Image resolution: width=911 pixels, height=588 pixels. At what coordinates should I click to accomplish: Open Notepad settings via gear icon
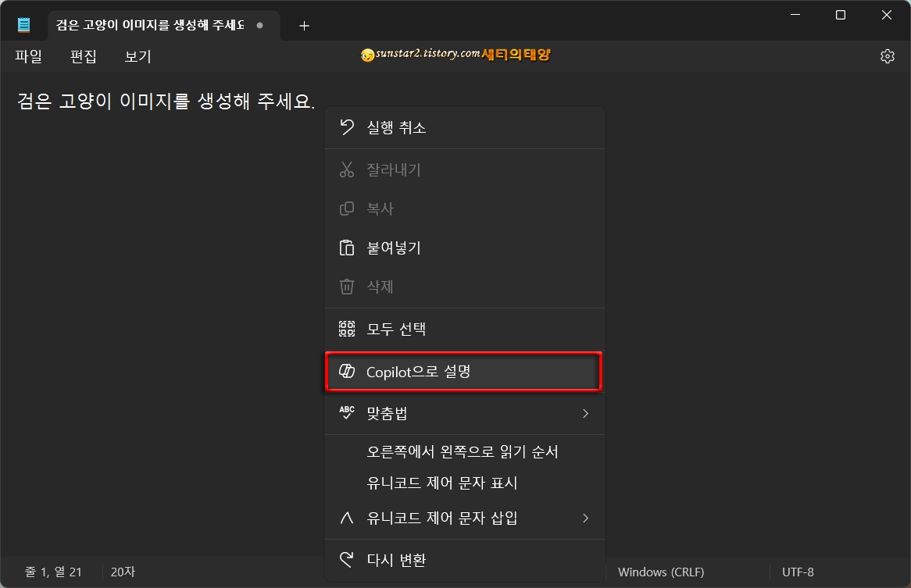[887, 55]
